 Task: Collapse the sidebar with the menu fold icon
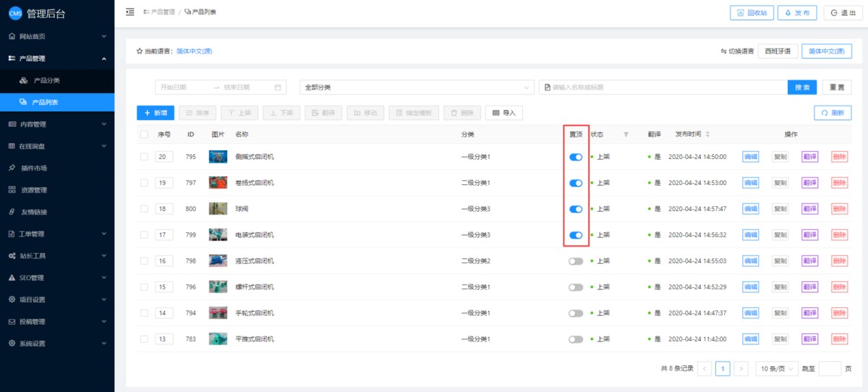tap(129, 12)
